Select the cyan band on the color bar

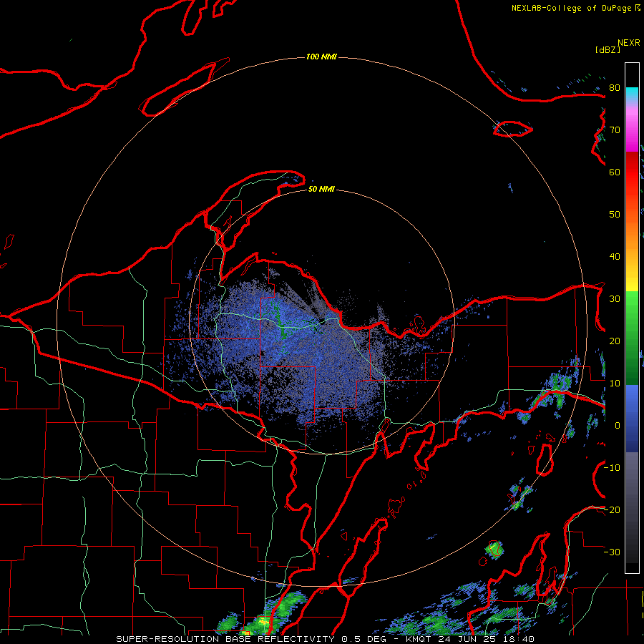[632, 94]
